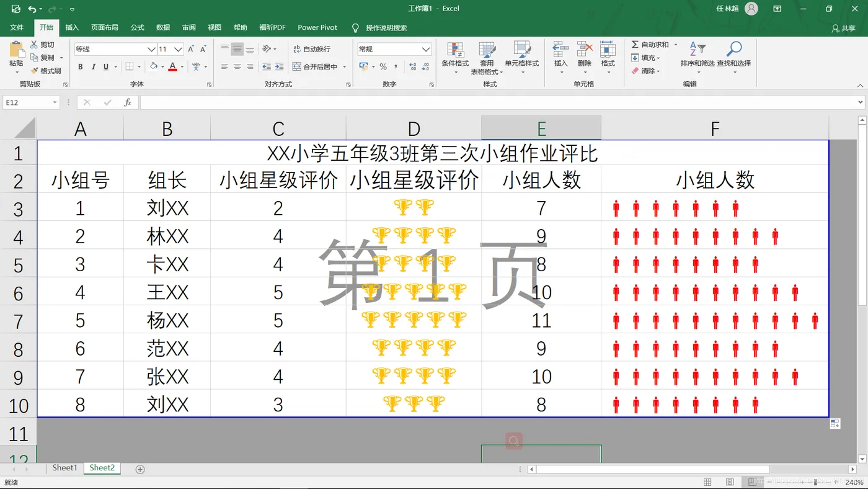Toggle Underline formatting

[x=107, y=66]
